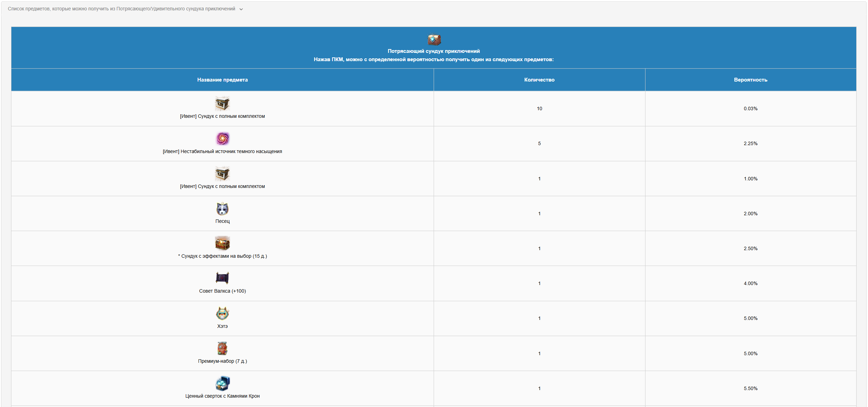Click the Совет Валкса (+100) item name

222,291
